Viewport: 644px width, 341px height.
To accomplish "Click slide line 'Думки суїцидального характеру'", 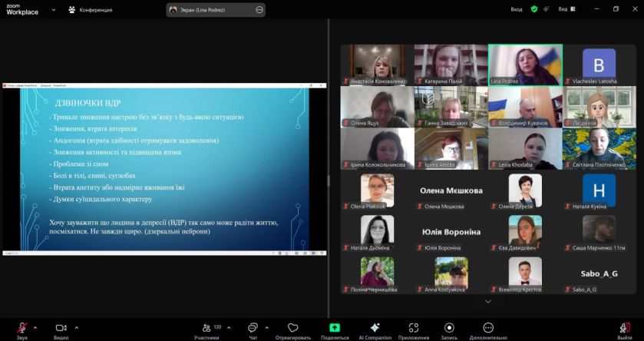I will pyautogui.click(x=101, y=199).
